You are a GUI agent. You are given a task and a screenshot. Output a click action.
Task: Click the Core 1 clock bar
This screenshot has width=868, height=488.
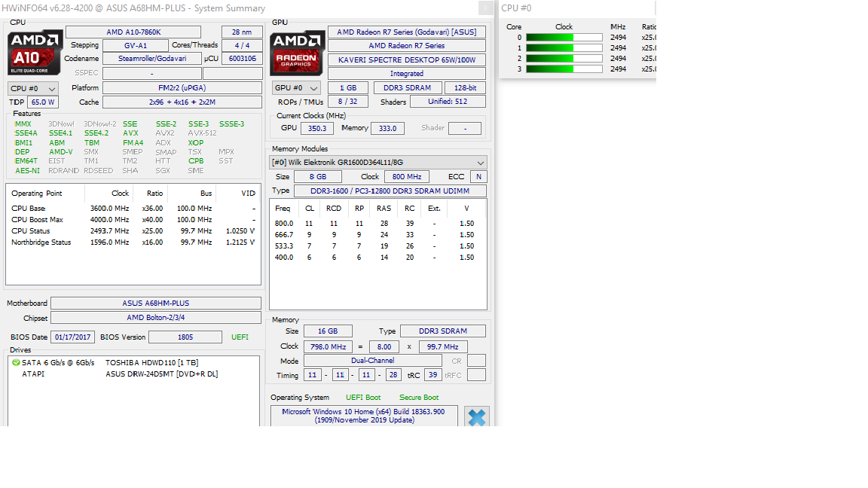click(x=564, y=48)
